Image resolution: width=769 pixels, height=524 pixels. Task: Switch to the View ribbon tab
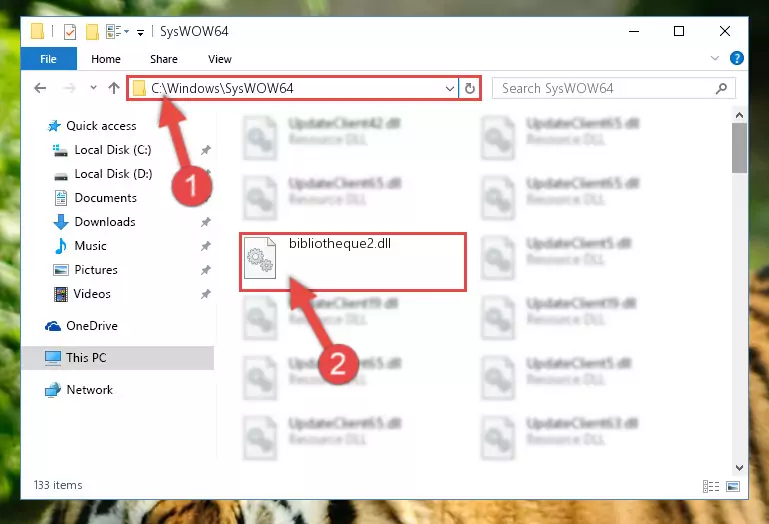(220, 59)
